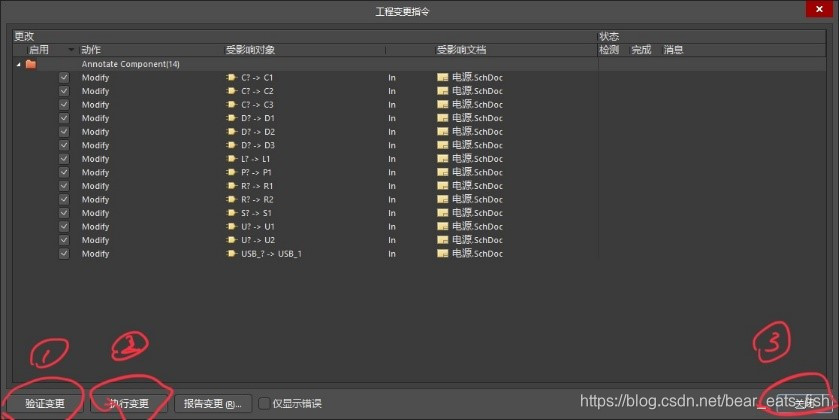Collapse the Annotate Component(14) group
The width and height of the screenshot is (839, 420).
19,64
